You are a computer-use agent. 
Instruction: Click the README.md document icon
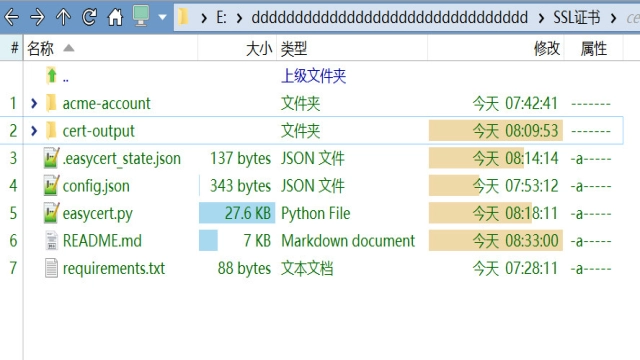point(51,240)
